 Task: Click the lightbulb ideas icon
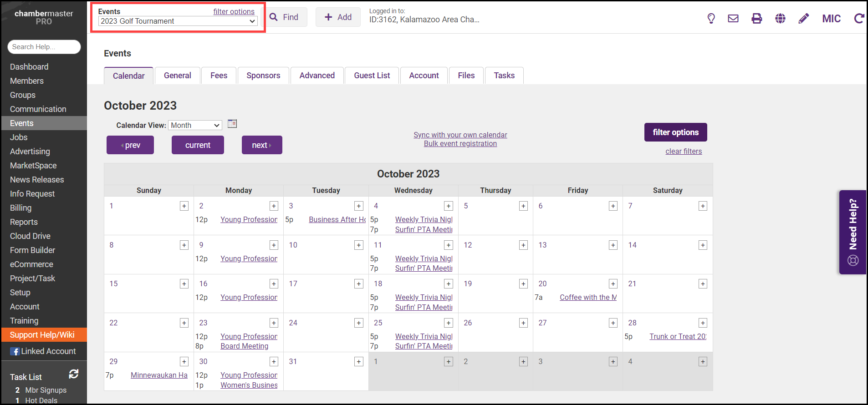pos(711,19)
